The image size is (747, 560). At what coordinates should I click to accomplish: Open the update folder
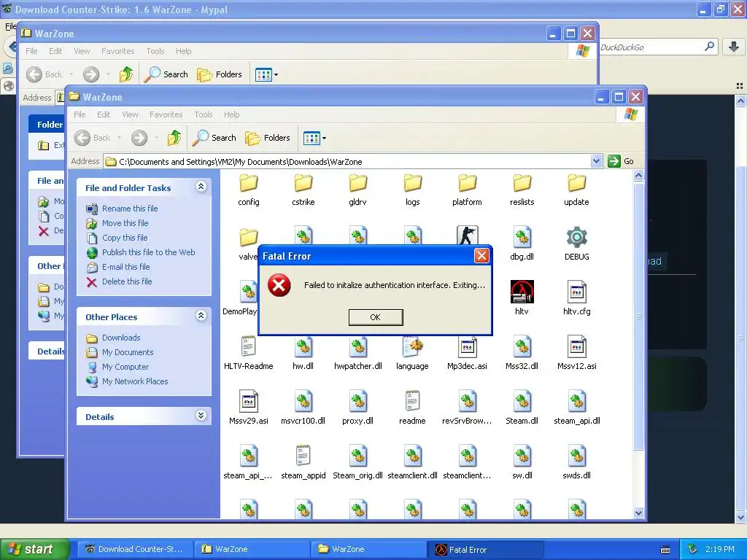[x=576, y=190]
